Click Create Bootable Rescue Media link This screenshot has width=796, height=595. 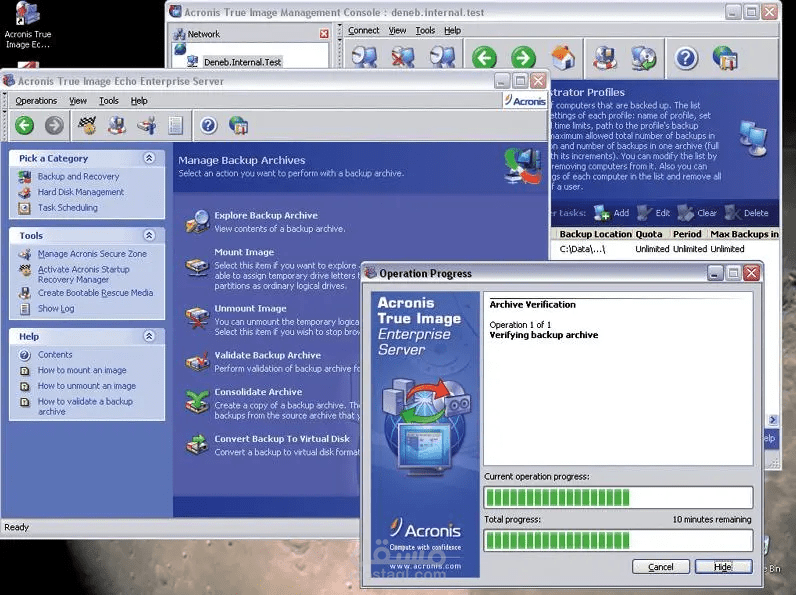coord(95,292)
